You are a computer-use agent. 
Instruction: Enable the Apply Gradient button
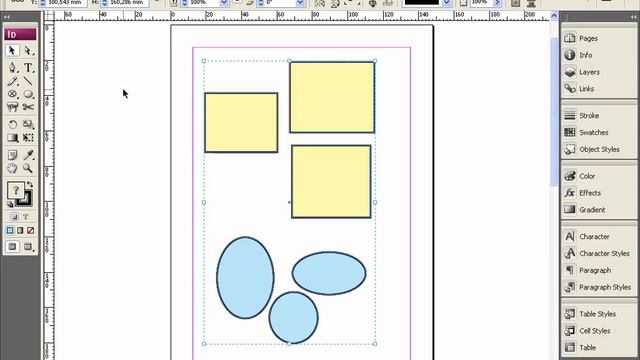pyautogui.click(x=20, y=231)
